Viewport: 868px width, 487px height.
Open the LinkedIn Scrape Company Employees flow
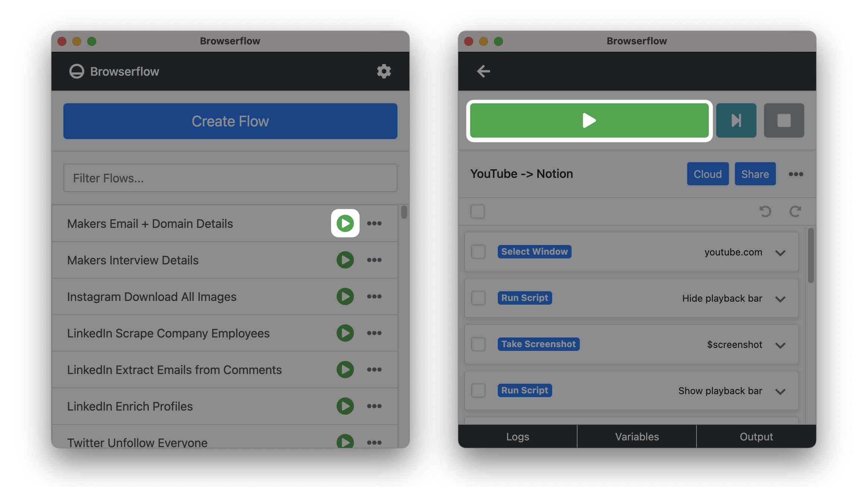click(x=168, y=333)
